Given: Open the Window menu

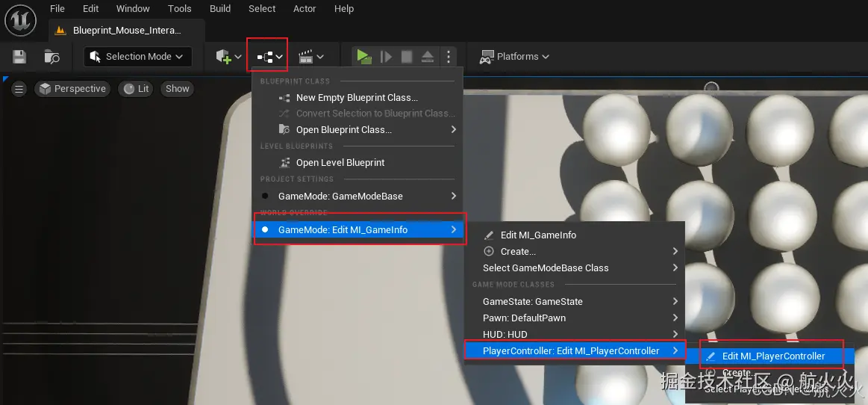Looking at the screenshot, I should [x=133, y=9].
